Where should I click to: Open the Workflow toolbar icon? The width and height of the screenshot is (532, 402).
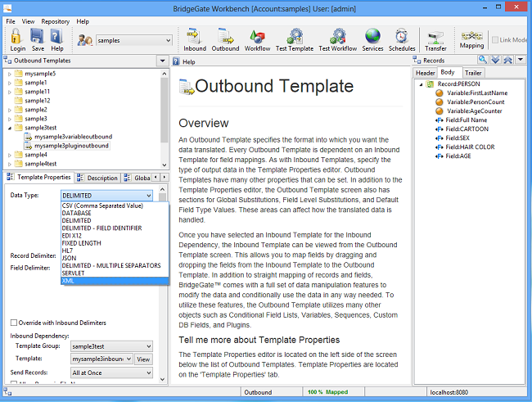point(257,37)
